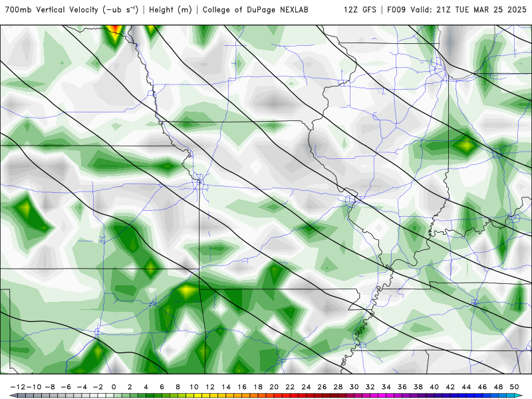The image size is (532, 399).
Task: Click the "-12" color scale label
Action: click(x=17, y=387)
